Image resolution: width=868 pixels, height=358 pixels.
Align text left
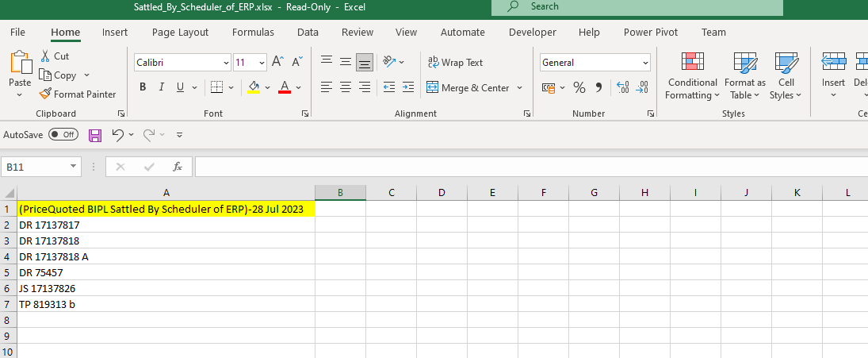pyautogui.click(x=327, y=87)
